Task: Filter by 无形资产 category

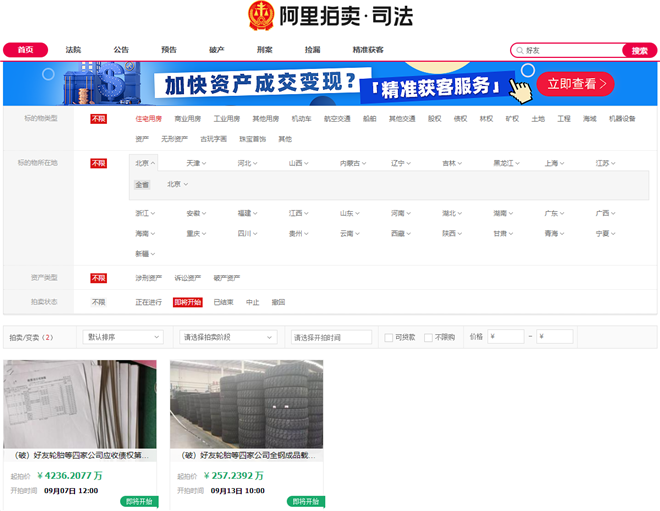Action: [x=174, y=139]
